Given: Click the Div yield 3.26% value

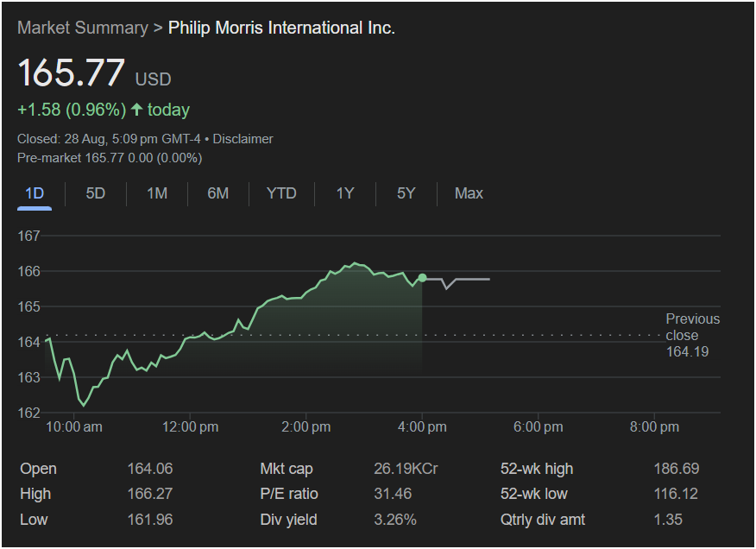Looking at the screenshot, I should pyautogui.click(x=395, y=520).
